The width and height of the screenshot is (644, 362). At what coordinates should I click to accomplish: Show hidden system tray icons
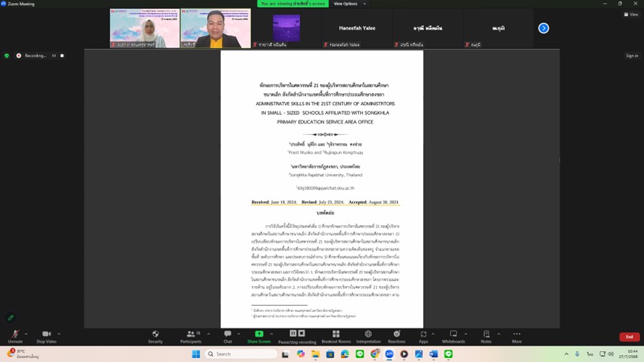point(567,354)
